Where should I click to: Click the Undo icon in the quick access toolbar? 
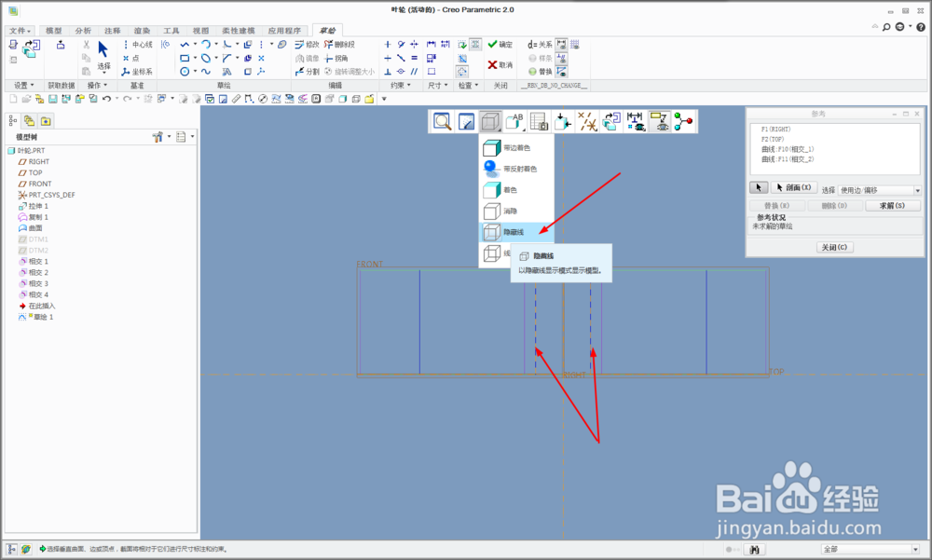click(106, 99)
